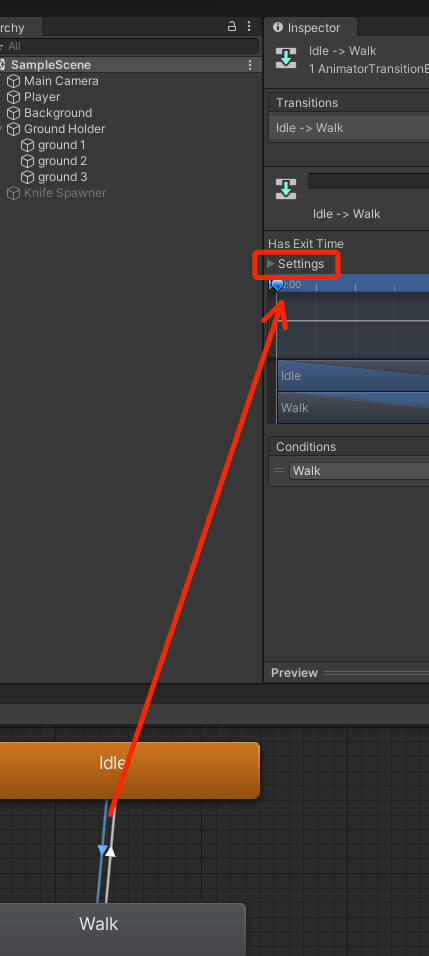Click the Hierarchy panel lock icon
The width and height of the screenshot is (429, 956).
(x=232, y=26)
